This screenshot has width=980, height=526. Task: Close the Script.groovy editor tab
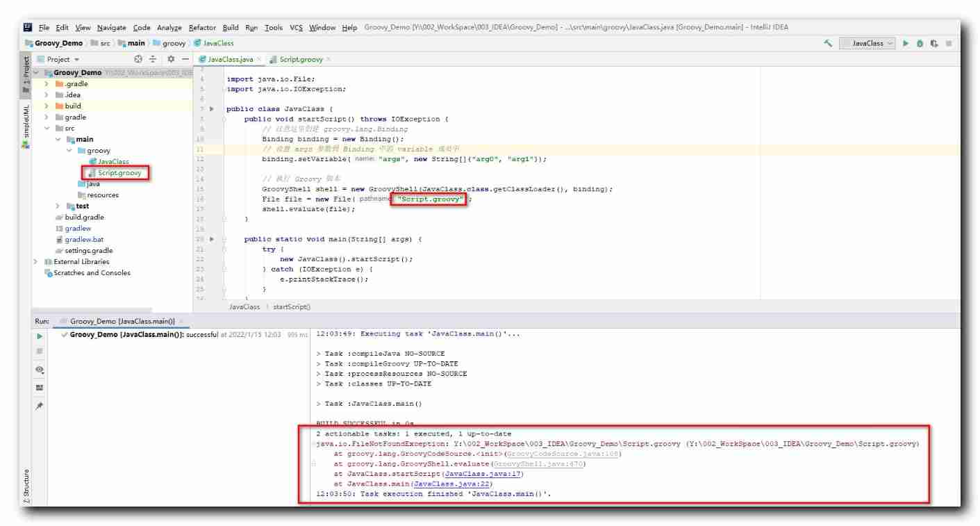pyautogui.click(x=329, y=60)
